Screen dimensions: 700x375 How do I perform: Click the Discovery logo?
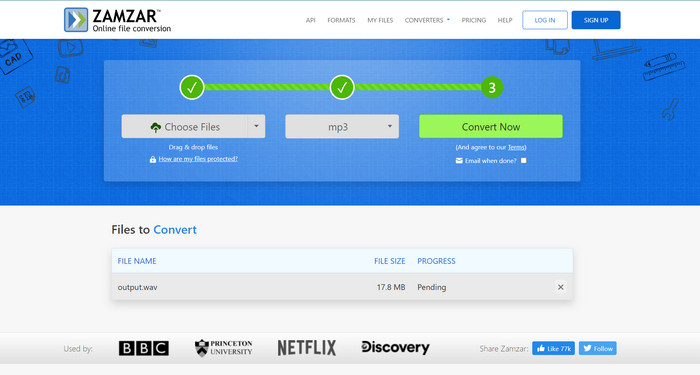tap(395, 347)
